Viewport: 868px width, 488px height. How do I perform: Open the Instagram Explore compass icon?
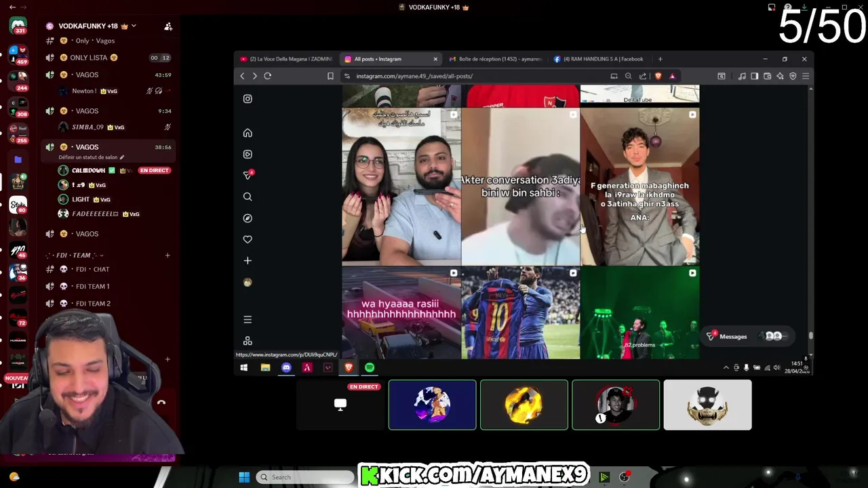tap(248, 218)
